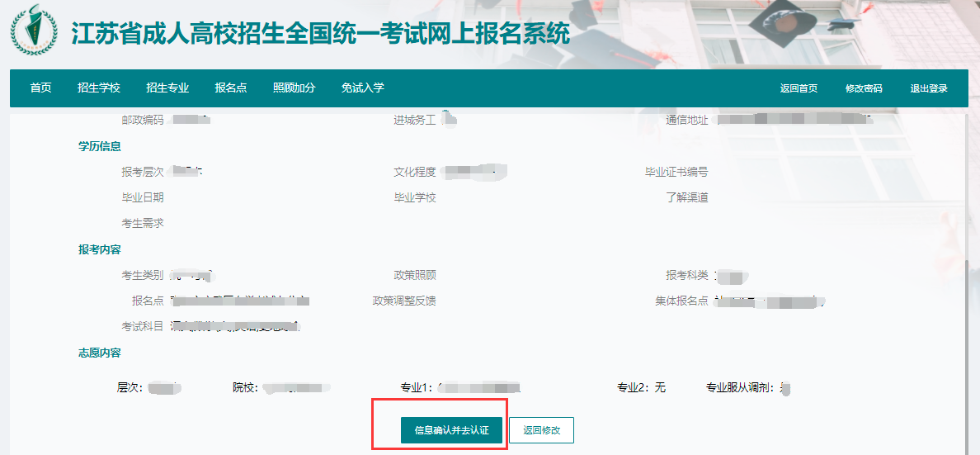
Task: Log out via the 退出登录 link
Action: click(x=929, y=89)
